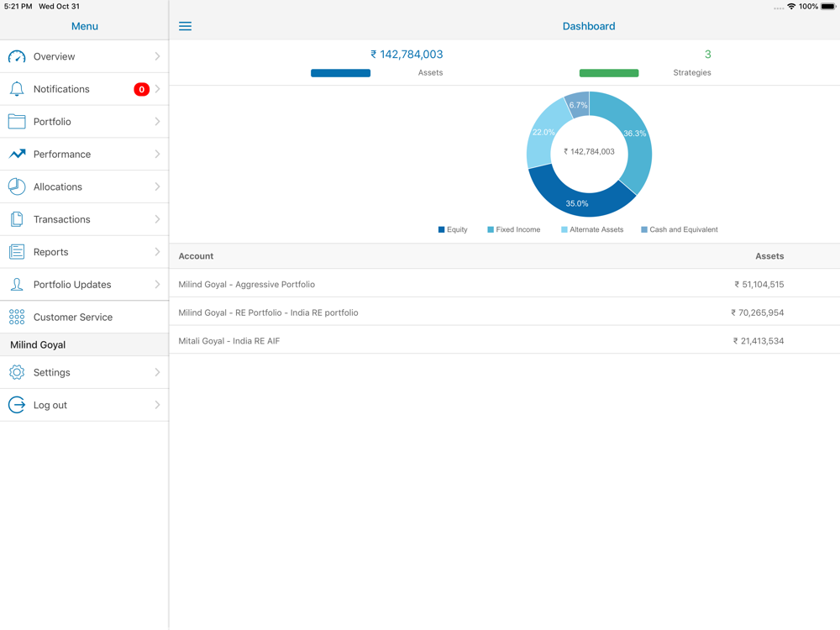Open the Customer Service menu item
Screen dimensions: 840x630
84,318
